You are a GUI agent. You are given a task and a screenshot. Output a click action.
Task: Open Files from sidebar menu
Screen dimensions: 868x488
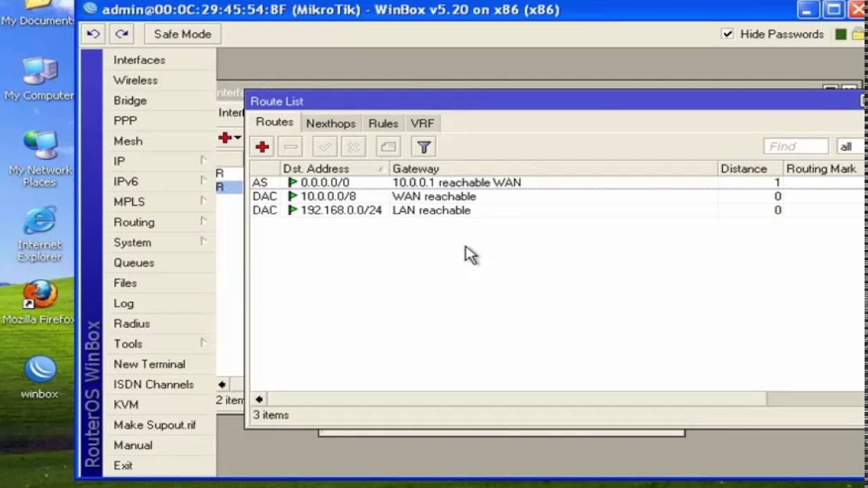click(125, 283)
